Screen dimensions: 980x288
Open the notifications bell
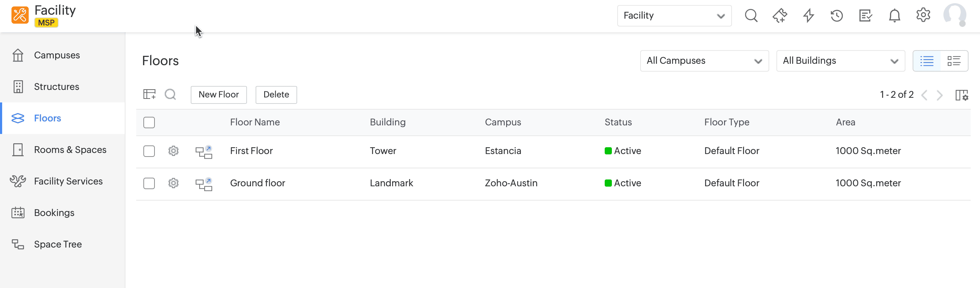[894, 15]
